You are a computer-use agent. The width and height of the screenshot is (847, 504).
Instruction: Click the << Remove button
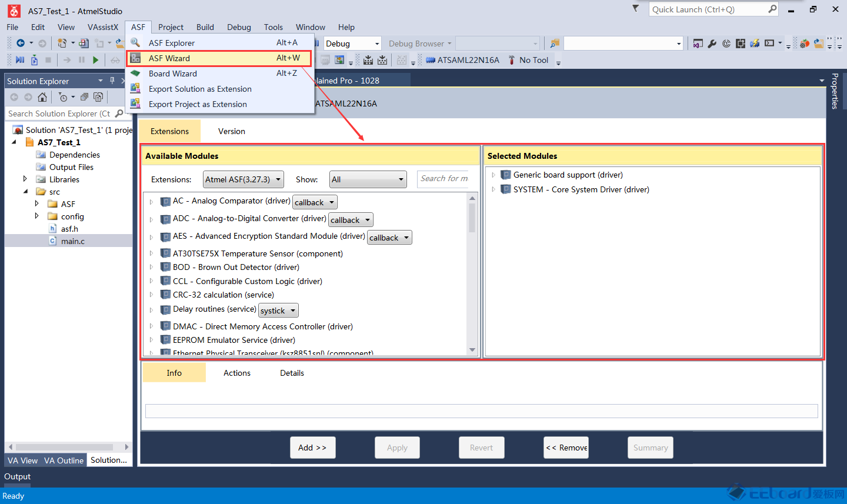(x=566, y=448)
